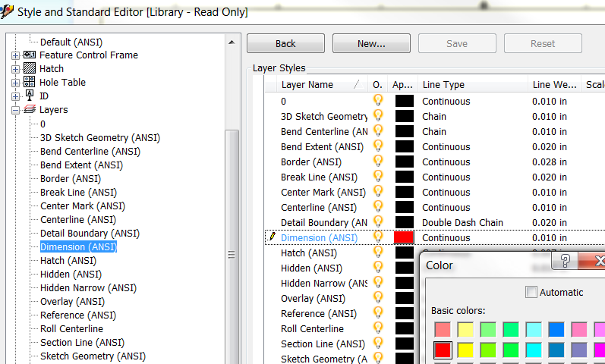Select the pure yellow basic color
The height and width of the screenshot is (364, 605).
465,350
